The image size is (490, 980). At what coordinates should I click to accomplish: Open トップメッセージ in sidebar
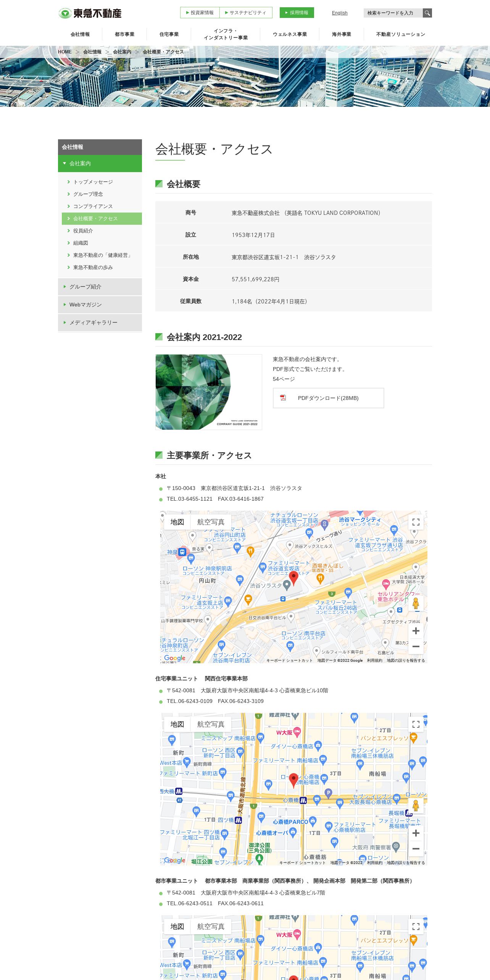pyautogui.click(x=93, y=182)
